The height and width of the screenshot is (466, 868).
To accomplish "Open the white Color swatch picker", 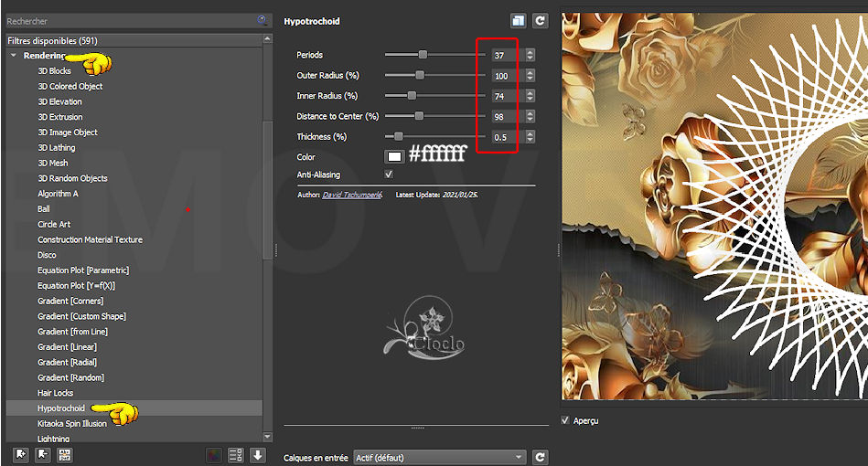I will pyautogui.click(x=394, y=157).
